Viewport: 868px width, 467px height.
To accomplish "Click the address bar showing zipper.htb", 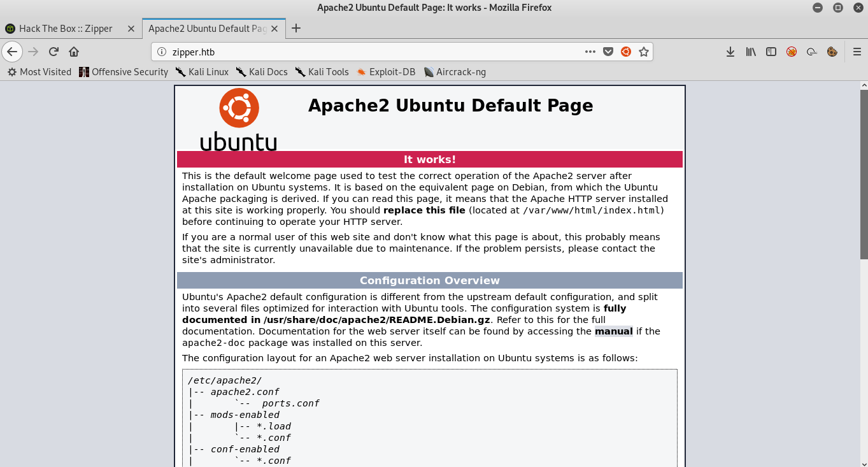I will [369, 52].
